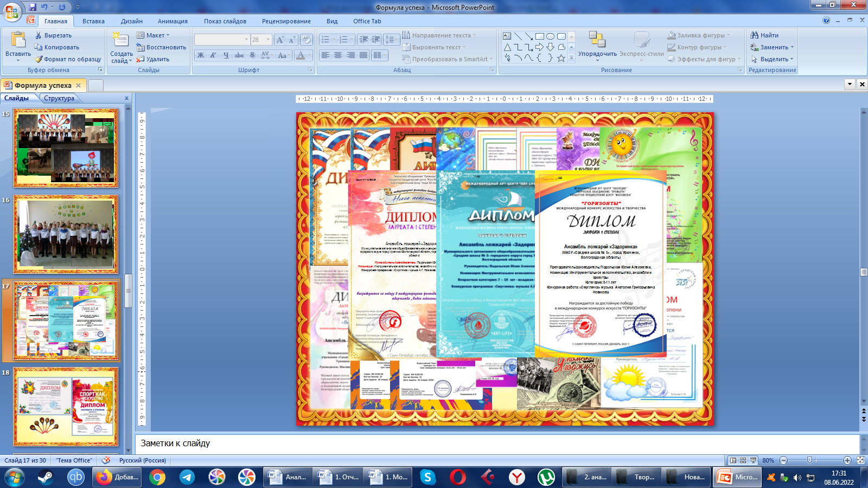This screenshot has width=868, height=488.
Task: Open the Рецензирование (Review) tab
Action: click(x=286, y=21)
